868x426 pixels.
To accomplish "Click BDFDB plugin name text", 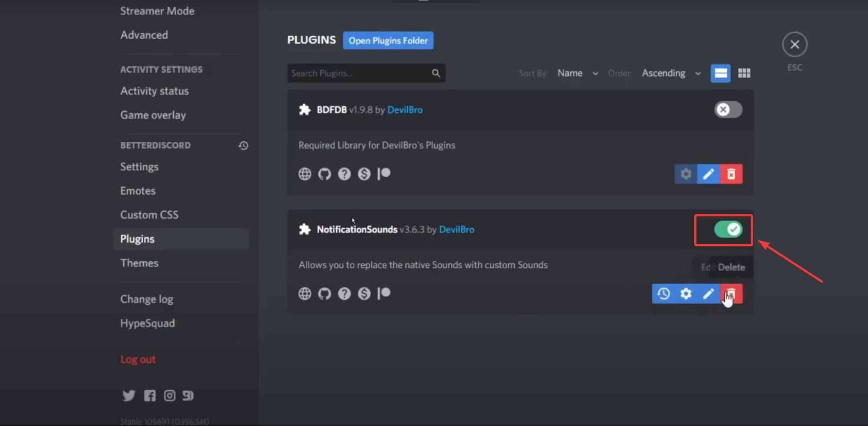I will coord(332,110).
